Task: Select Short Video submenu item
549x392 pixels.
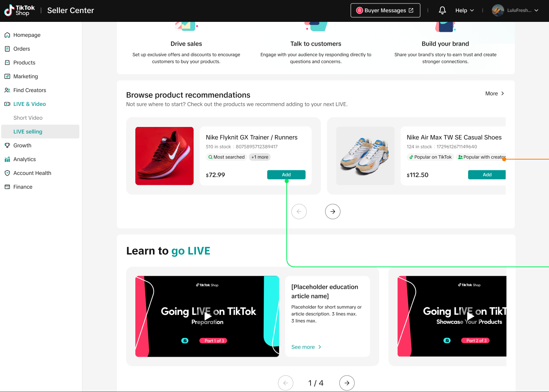Action: (x=28, y=118)
